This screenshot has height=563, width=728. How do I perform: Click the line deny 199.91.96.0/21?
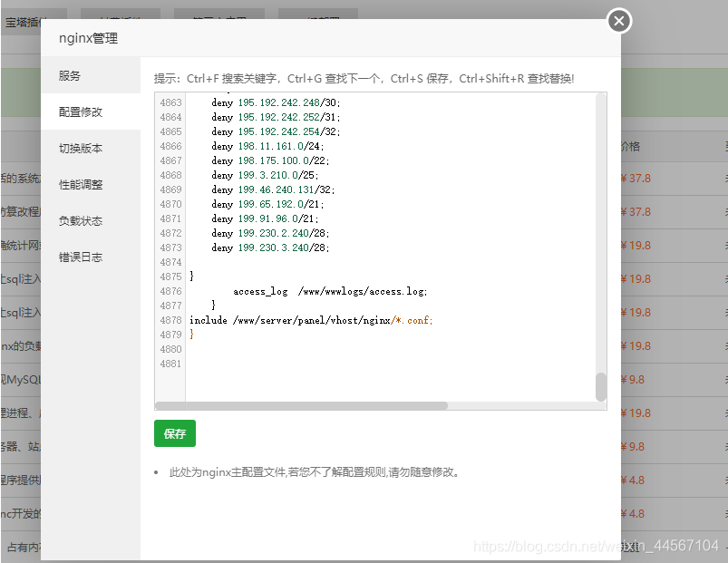265,218
